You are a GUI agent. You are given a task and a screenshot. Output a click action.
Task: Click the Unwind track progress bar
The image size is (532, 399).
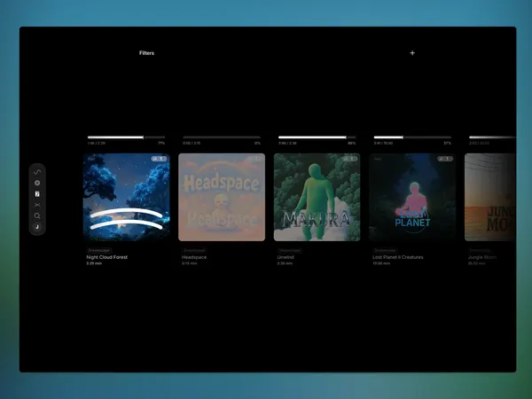[317, 137]
